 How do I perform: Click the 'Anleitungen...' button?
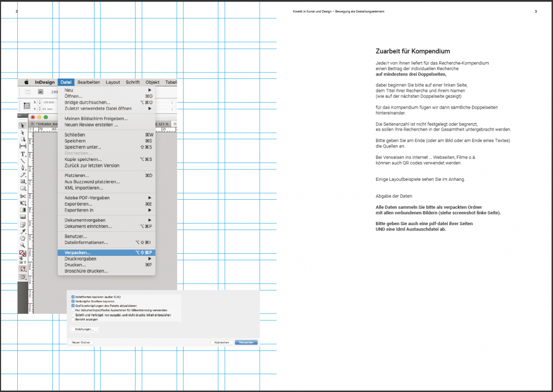pyautogui.click(x=84, y=329)
